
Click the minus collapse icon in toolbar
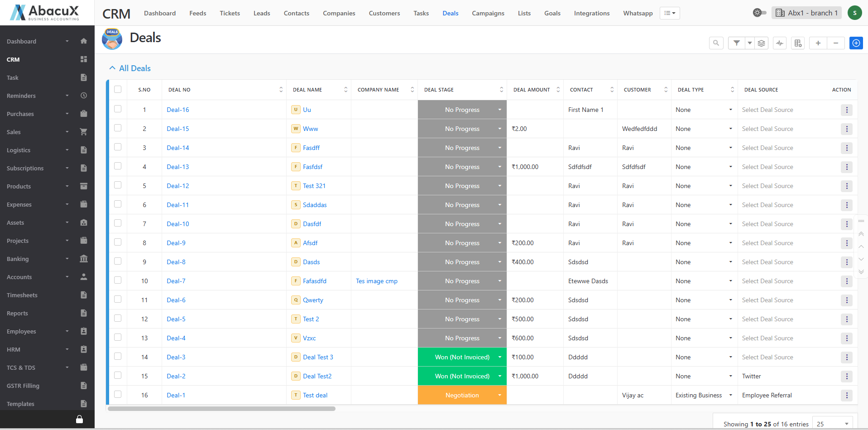click(x=836, y=43)
